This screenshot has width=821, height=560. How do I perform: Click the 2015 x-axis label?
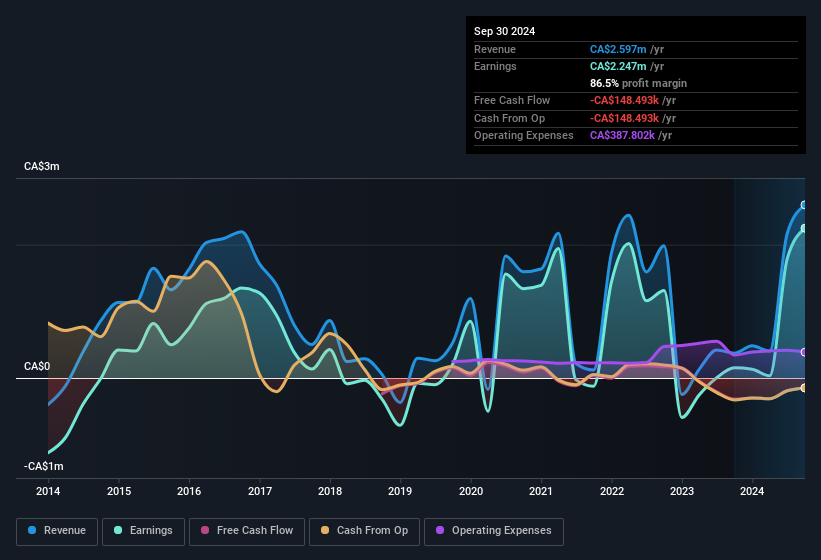pyautogui.click(x=119, y=491)
